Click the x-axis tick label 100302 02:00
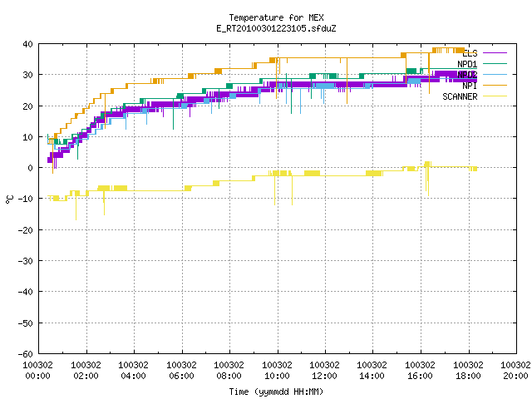The width and height of the screenshot is (532, 399). point(86,370)
